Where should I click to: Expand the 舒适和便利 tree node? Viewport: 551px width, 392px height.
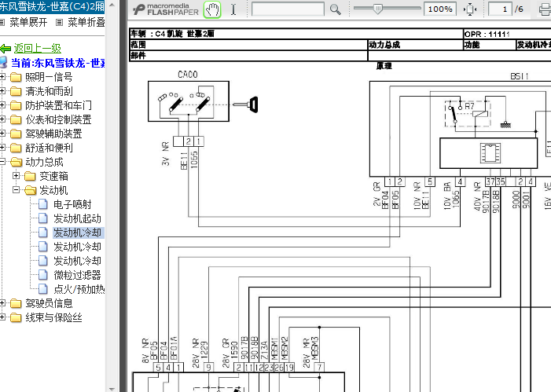click(x=2, y=148)
